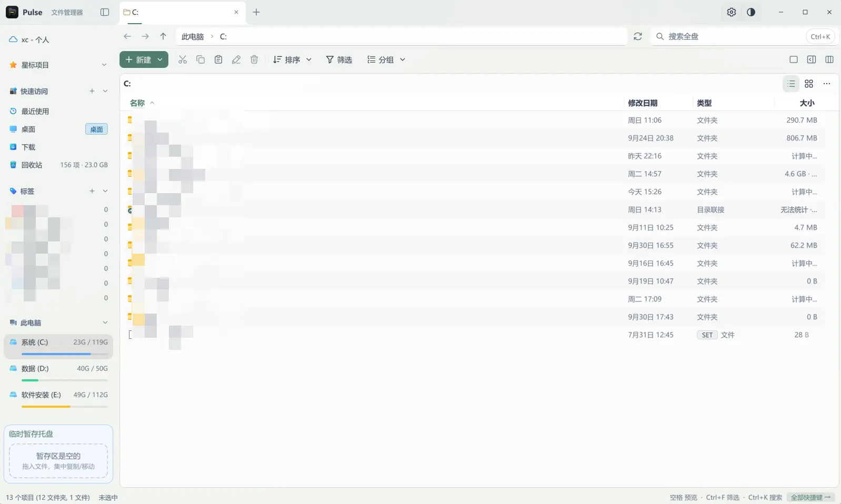Add a new tag
The width and height of the screenshot is (841, 504).
92,191
